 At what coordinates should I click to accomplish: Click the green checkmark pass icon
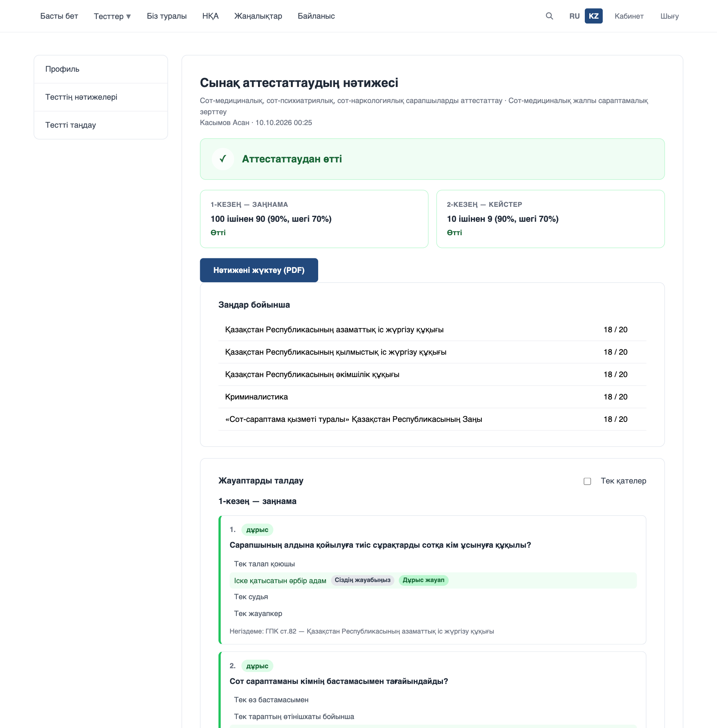tap(223, 159)
